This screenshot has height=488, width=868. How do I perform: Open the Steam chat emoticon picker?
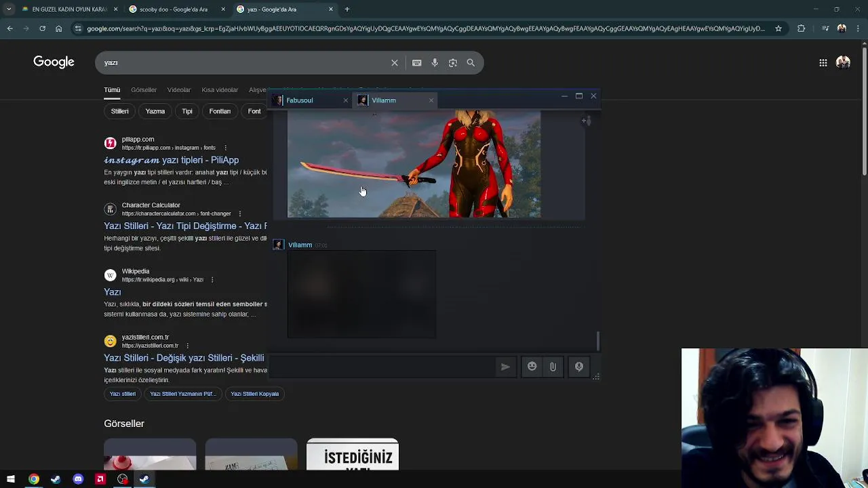coord(532,367)
